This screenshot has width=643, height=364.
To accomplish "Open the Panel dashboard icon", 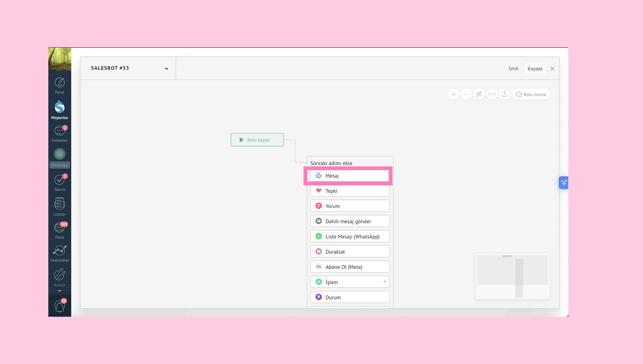I will point(60,85).
